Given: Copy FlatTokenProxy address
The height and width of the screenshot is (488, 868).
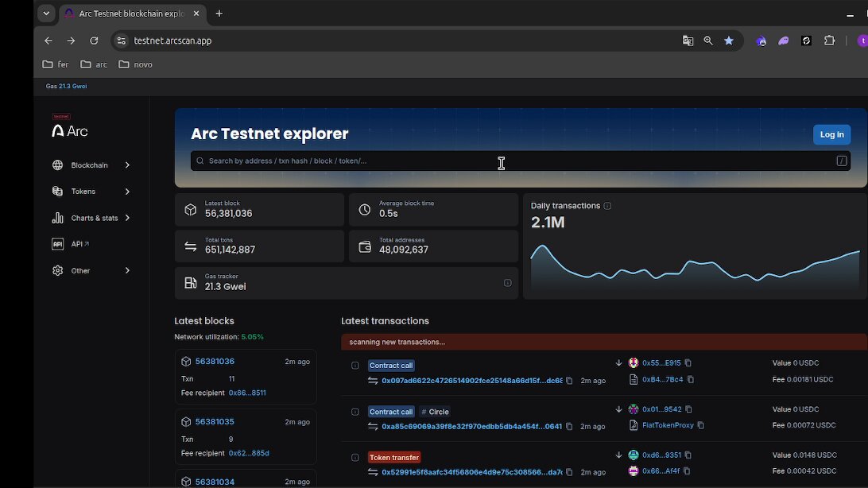Looking at the screenshot, I should pos(701,425).
